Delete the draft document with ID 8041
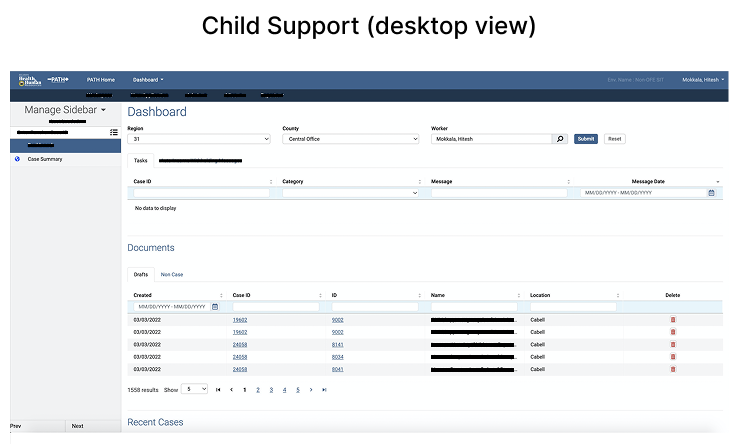Viewport: 739px width, 444px height. pos(673,368)
